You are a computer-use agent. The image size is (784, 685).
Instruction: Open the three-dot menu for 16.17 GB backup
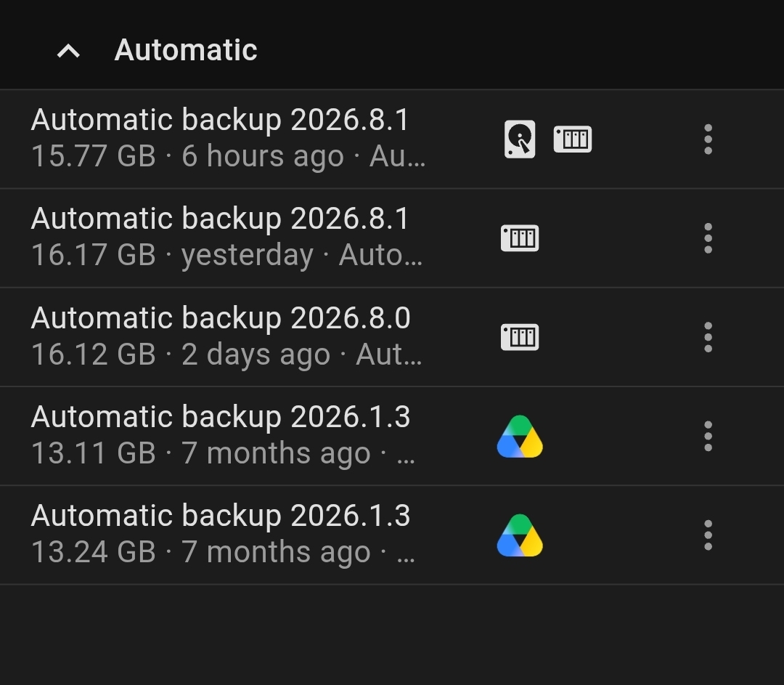(x=708, y=238)
